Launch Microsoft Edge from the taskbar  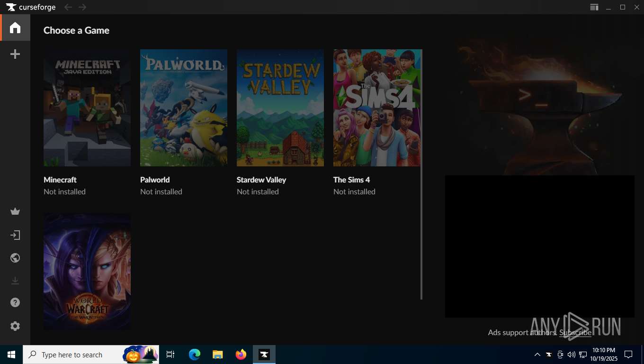tap(195, 355)
